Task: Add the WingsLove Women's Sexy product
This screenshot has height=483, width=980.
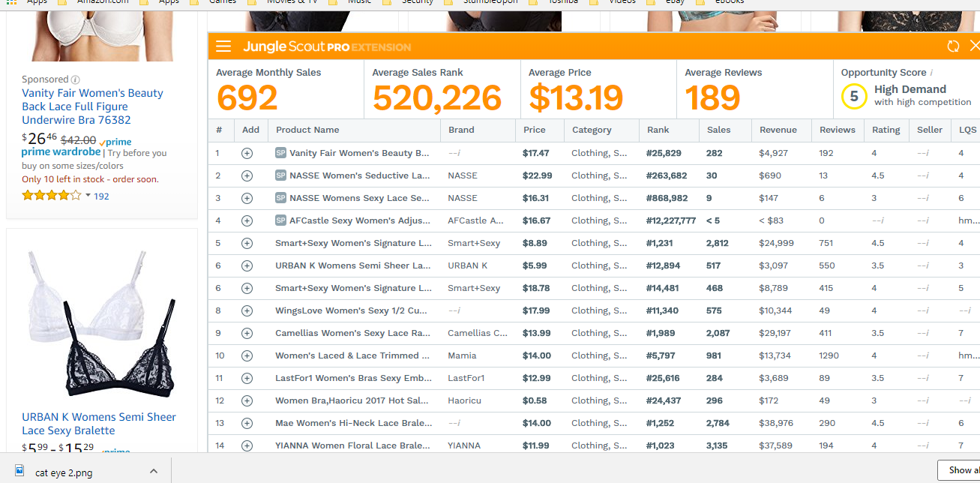Action: tap(247, 310)
